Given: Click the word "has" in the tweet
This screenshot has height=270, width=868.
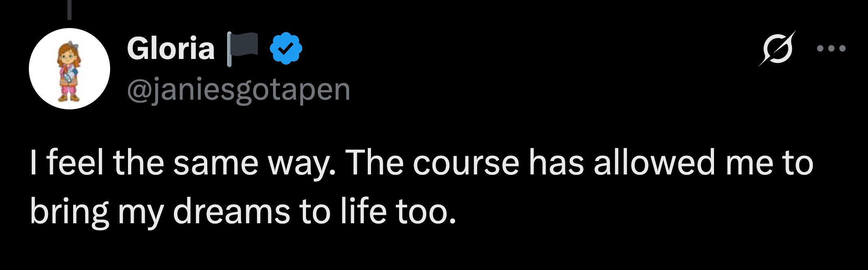Looking at the screenshot, I should [x=556, y=163].
